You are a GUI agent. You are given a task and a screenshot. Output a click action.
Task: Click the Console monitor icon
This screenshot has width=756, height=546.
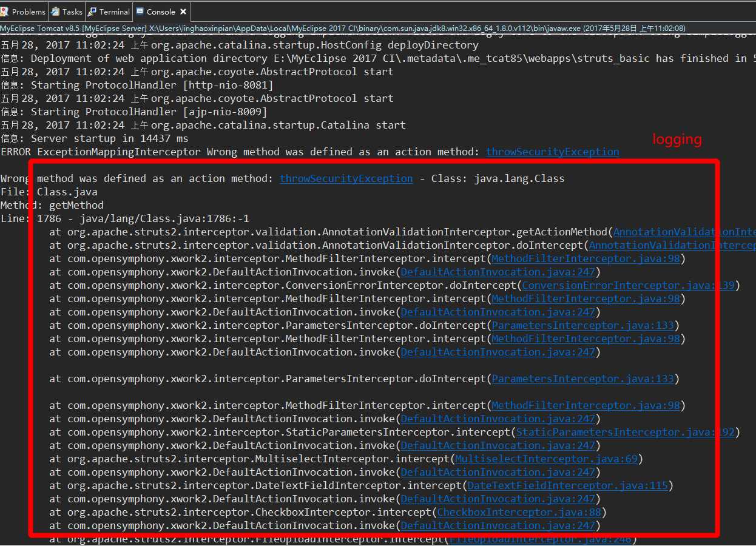pos(140,12)
